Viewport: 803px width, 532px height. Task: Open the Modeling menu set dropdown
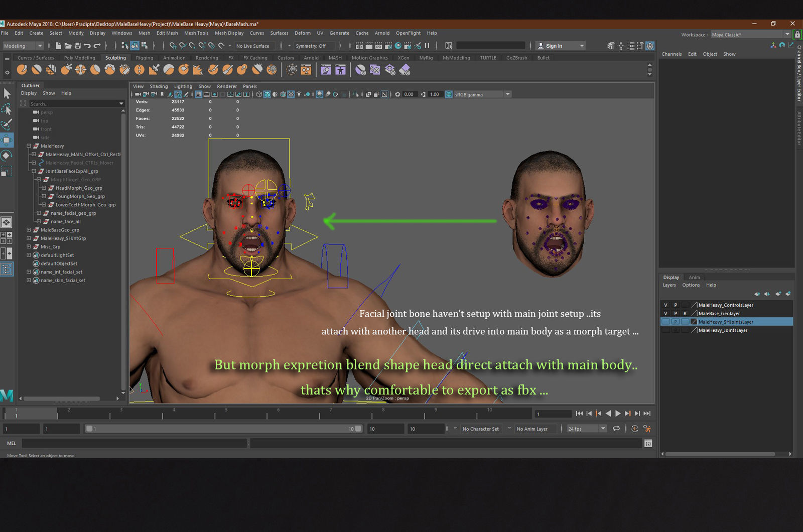point(23,46)
